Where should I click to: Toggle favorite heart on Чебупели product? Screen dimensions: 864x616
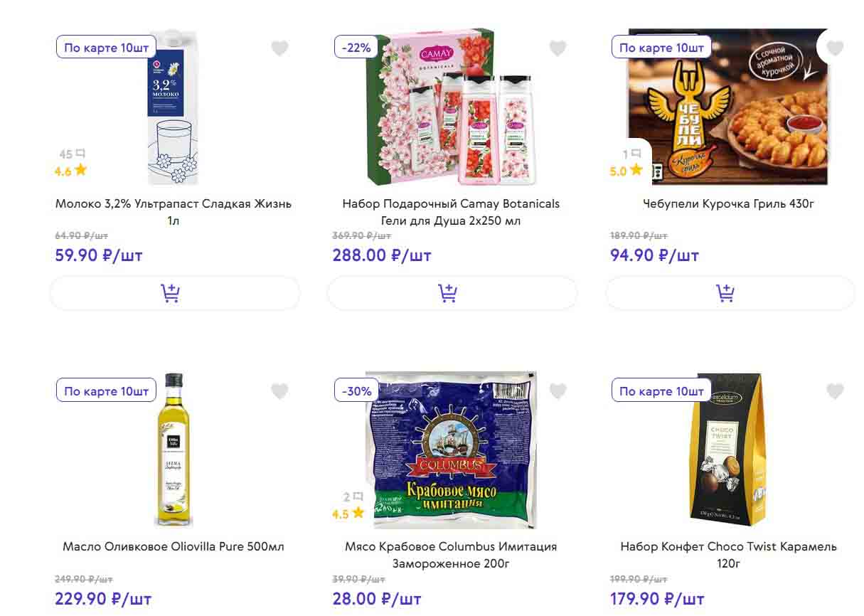pyautogui.click(x=835, y=48)
